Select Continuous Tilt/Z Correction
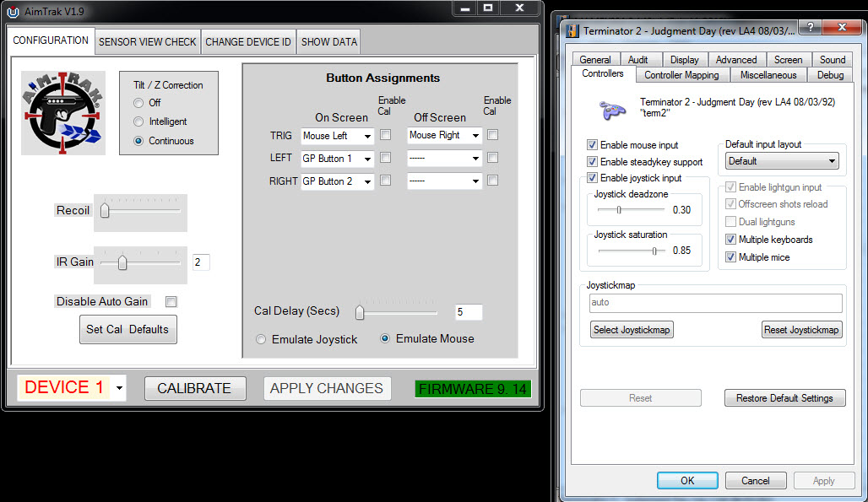Viewport: 868px width, 502px height. (138, 141)
